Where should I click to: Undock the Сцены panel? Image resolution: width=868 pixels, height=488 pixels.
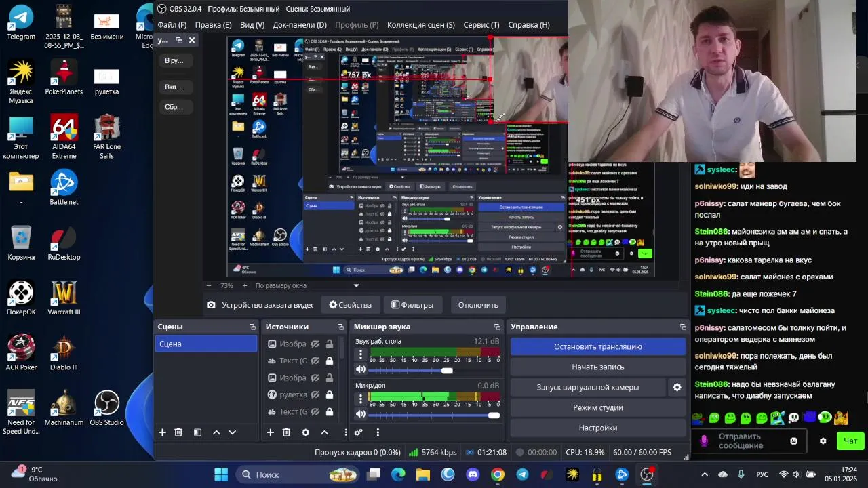click(252, 327)
